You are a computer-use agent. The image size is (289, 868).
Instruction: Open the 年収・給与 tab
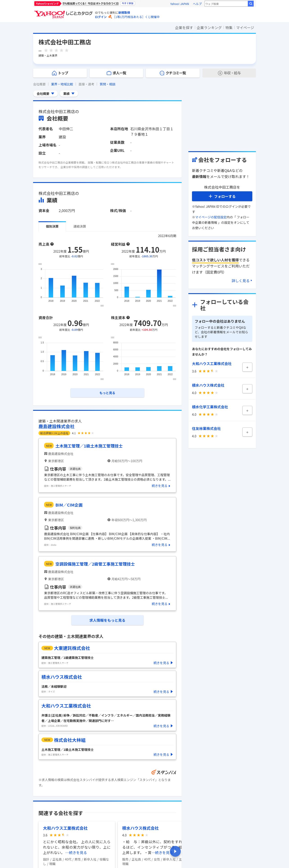click(229, 73)
